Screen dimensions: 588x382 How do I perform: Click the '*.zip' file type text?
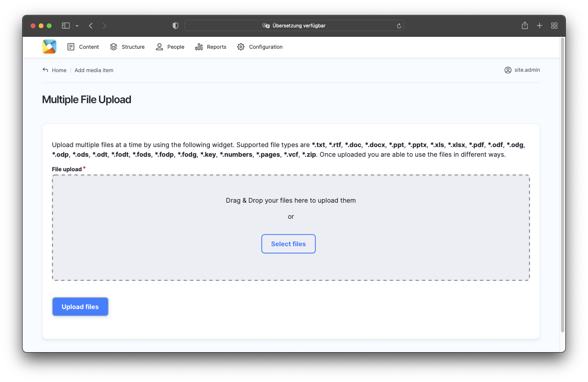tap(309, 154)
